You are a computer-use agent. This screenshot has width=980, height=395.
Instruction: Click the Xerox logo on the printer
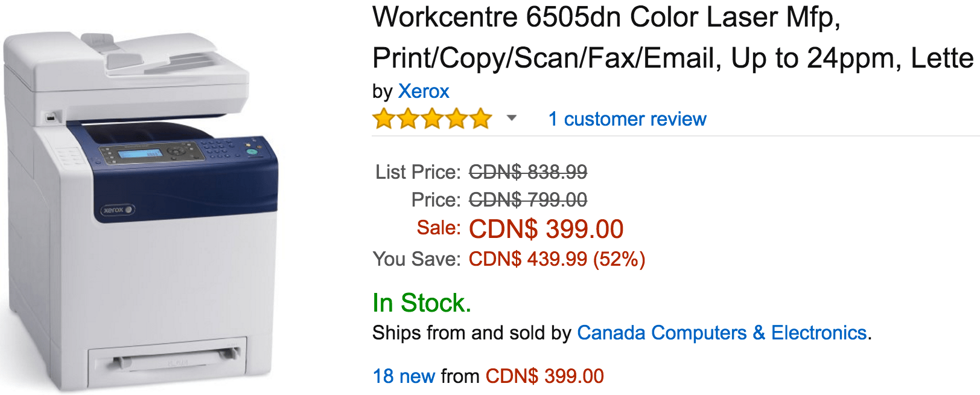pyautogui.click(x=118, y=210)
